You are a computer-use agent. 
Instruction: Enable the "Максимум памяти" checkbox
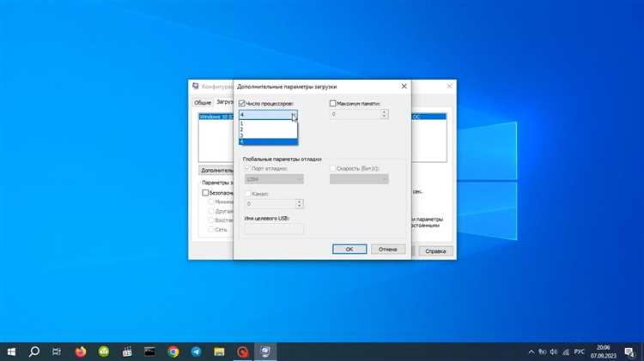click(332, 104)
